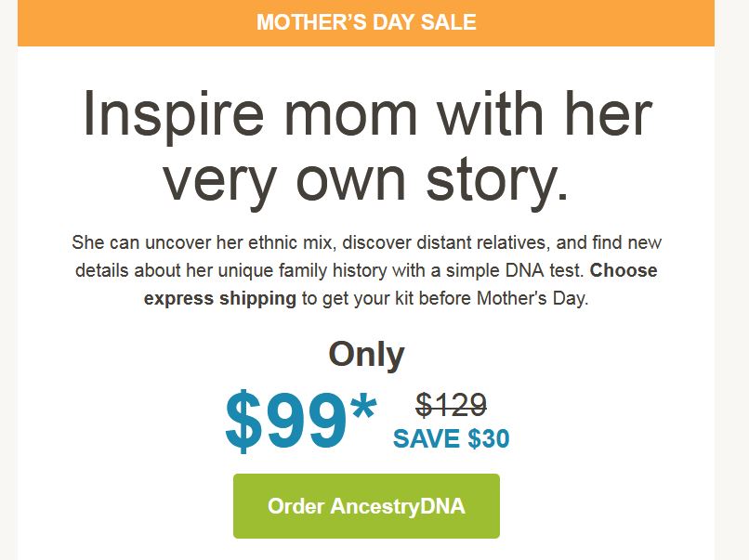Click the bold 'express shipping' text

pyautogui.click(x=220, y=298)
